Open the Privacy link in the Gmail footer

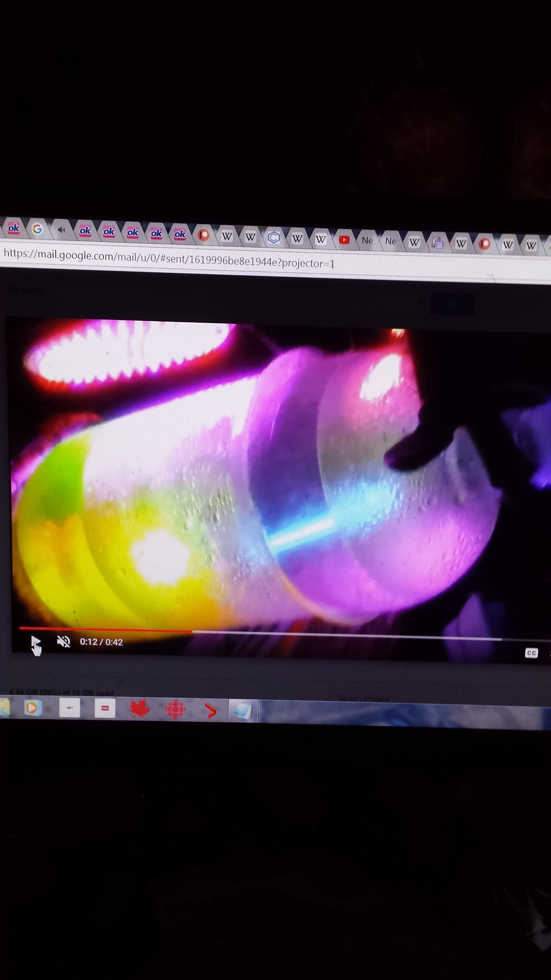tap(376, 699)
